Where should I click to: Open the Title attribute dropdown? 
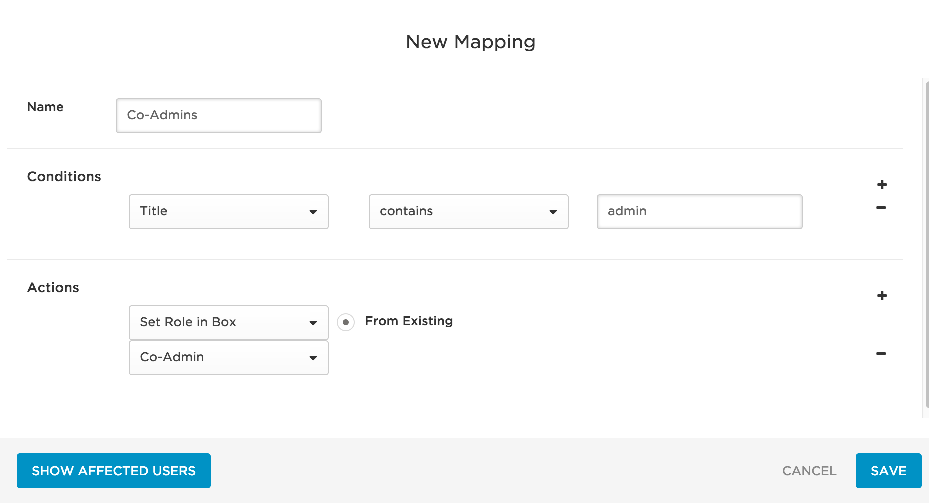tap(229, 212)
